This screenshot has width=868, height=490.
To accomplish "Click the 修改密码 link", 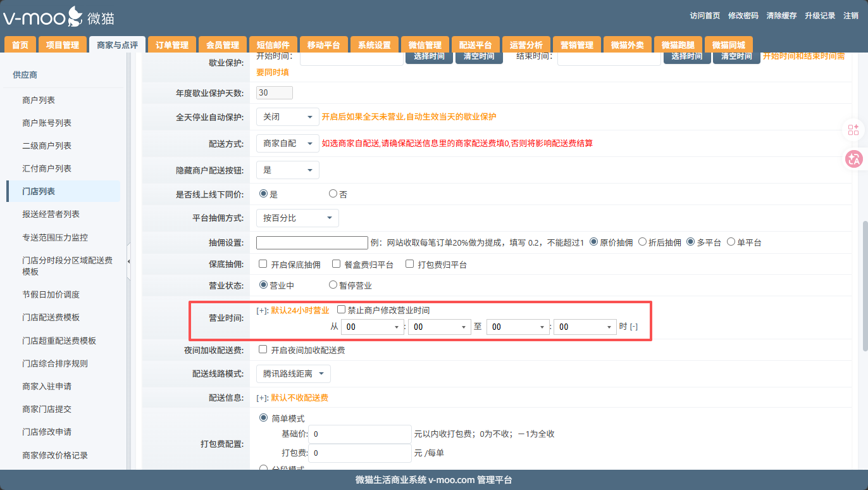I will pyautogui.click(x=743, y=16).
